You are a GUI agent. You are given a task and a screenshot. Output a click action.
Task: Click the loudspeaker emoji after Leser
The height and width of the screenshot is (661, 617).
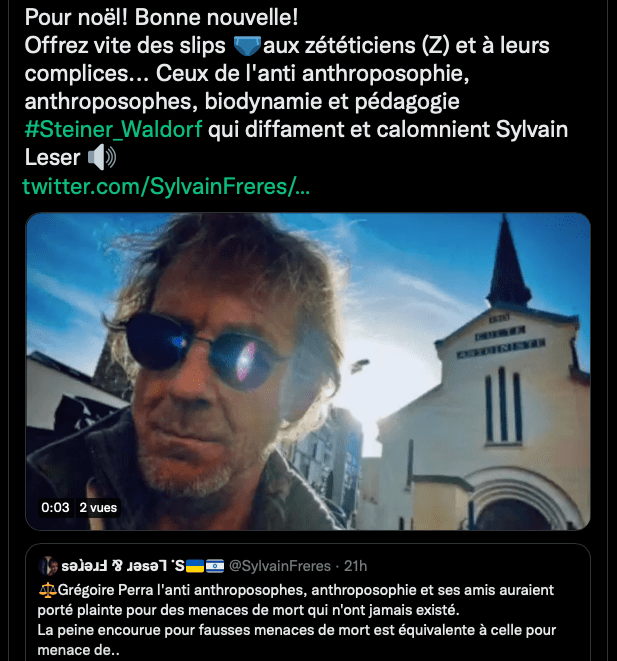pyautogui.click(x=102, y=158)
